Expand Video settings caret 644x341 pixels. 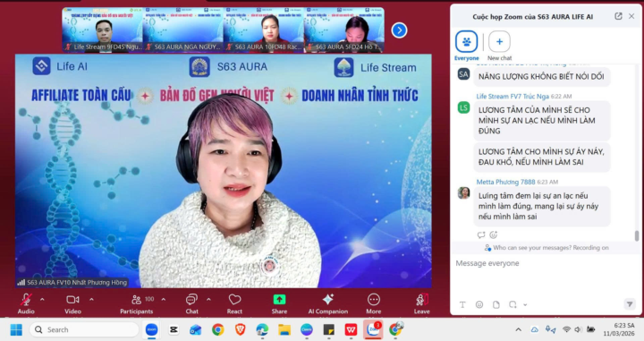point(91,300)
